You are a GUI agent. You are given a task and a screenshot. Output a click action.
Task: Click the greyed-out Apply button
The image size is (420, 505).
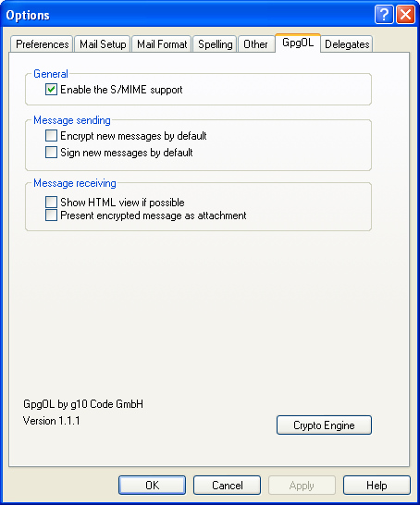pyautogui.click(x=302, y=485)
